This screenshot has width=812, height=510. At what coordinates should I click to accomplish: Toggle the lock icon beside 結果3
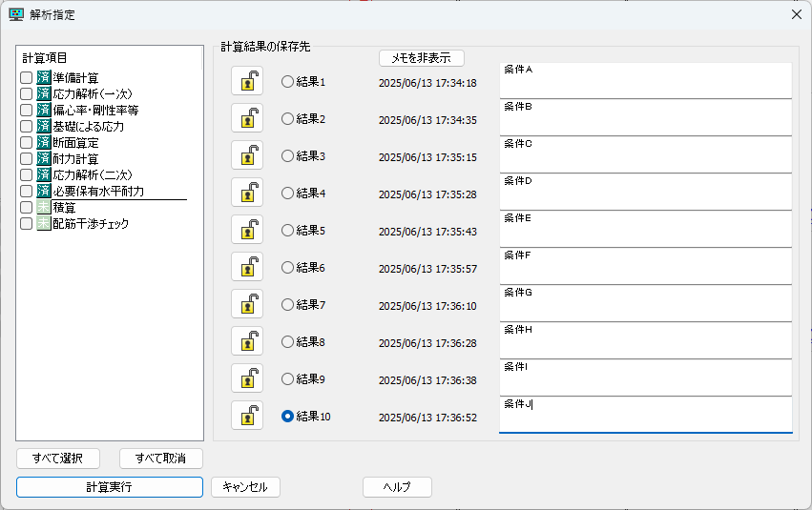[247, 155]
